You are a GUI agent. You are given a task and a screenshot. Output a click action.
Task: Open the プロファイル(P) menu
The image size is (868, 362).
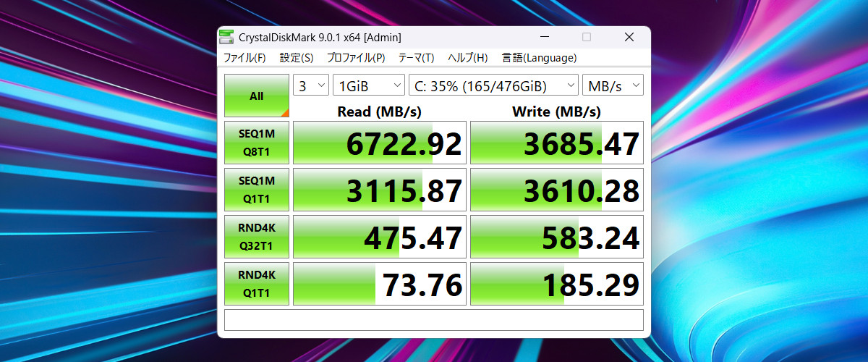pos(355,58)
